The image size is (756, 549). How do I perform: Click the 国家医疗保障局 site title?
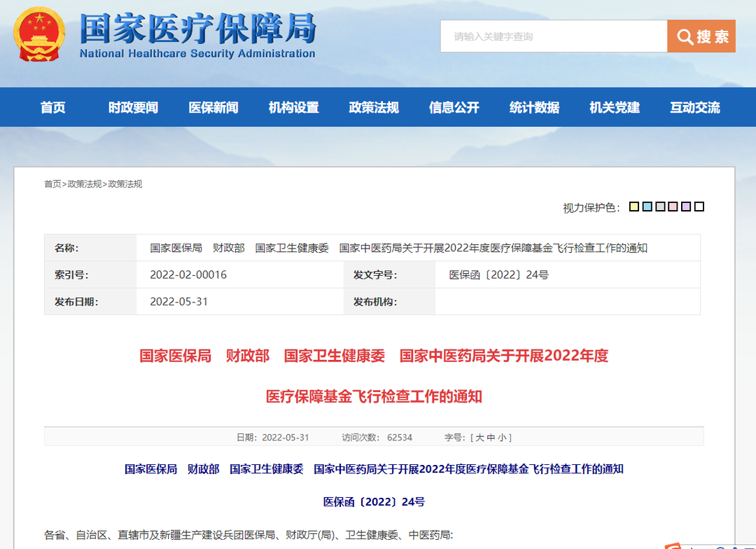pyautogui.click(x=197, y=29)
